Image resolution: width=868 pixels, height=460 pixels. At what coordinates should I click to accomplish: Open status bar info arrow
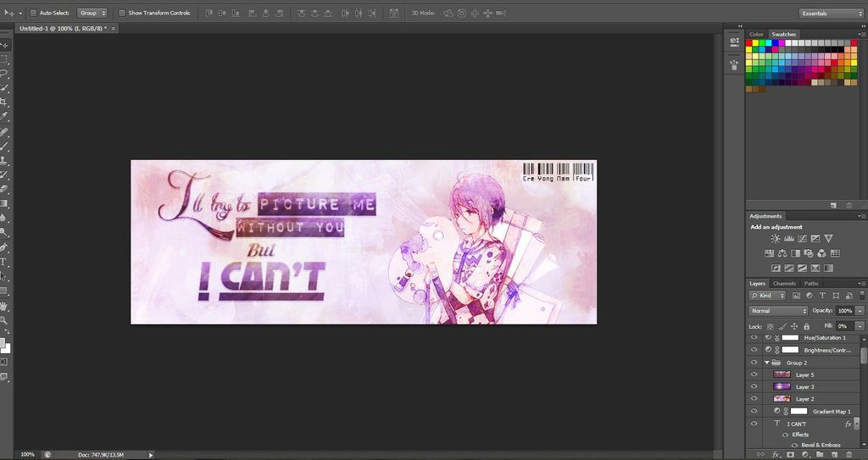click(x=151, y=455)
